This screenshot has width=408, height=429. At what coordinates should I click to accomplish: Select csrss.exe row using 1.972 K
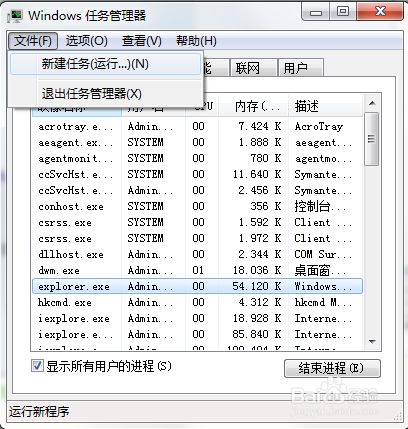197,238
